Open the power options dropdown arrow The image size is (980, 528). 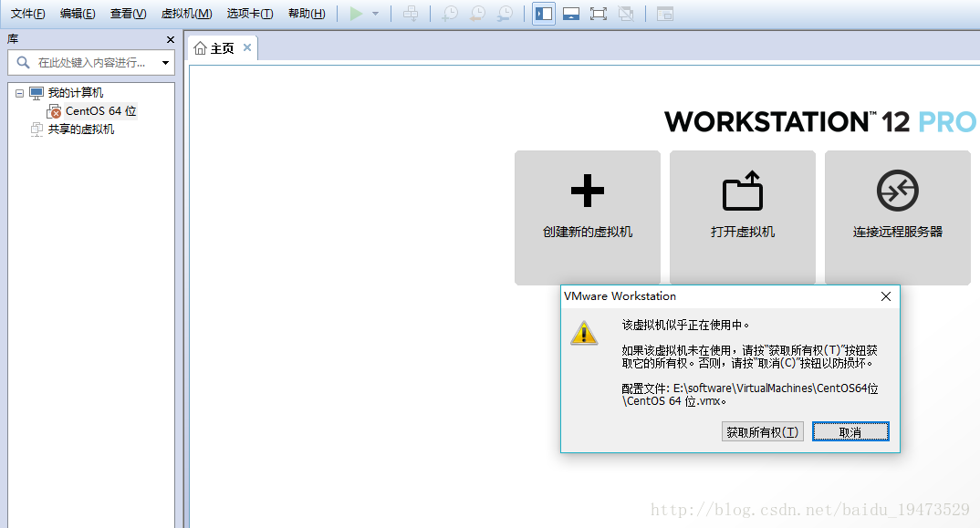tap(376, 14)
